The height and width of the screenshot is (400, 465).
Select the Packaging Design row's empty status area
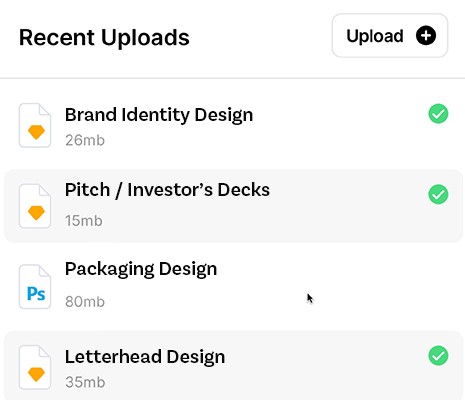point(438,275)
